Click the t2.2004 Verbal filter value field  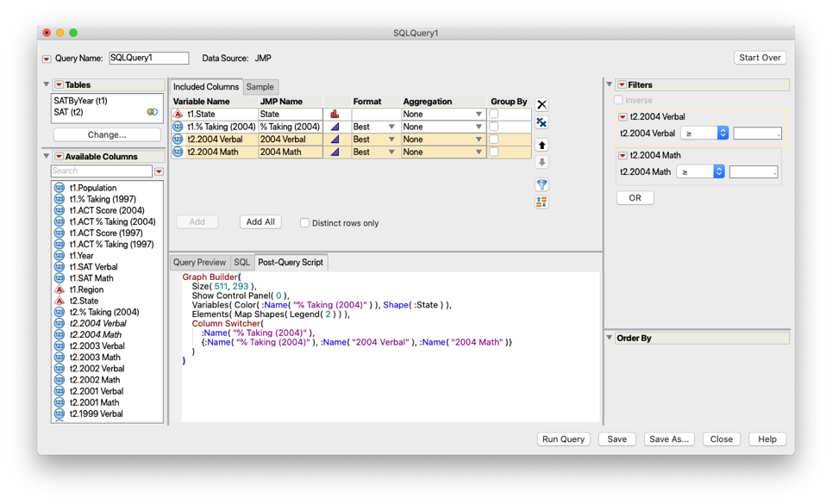[757, 134]
